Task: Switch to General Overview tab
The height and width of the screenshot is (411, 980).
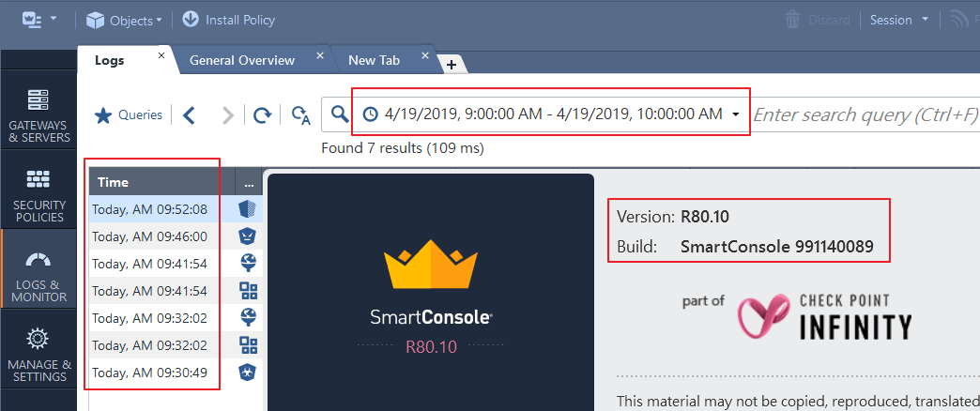Action: pyautogui.click(x=242, y=61)
